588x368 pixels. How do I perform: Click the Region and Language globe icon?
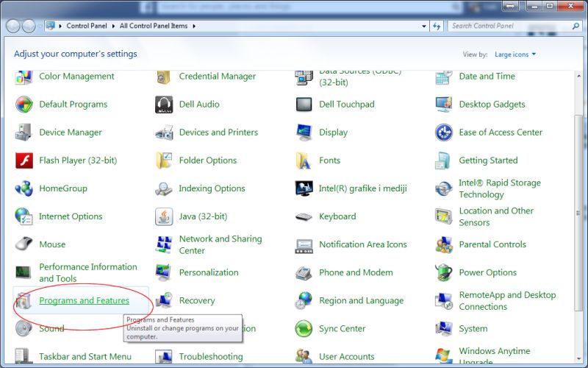(304, 300)
